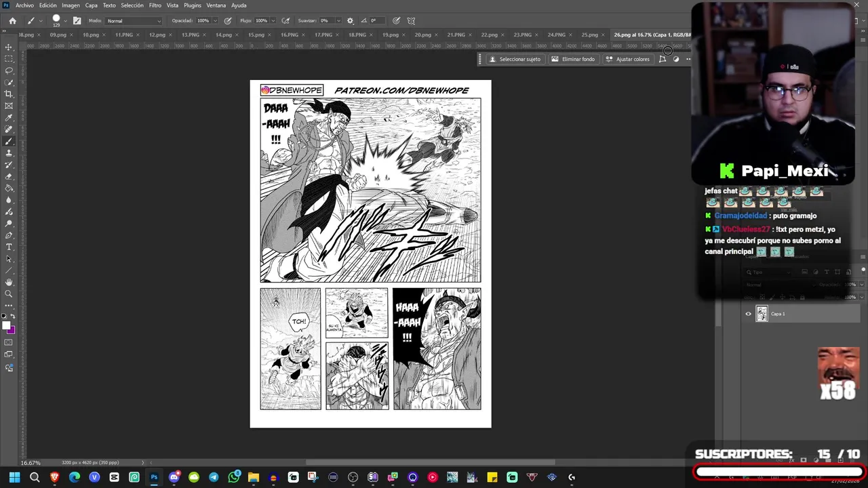Open smoothing options gear icon
Viewport: 868px width, 488px height.
tap(350, 21)
